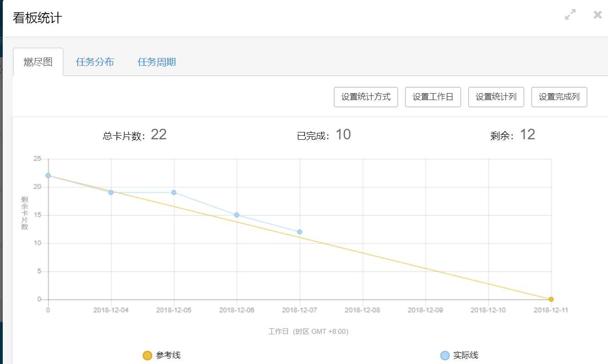Image resolution: width=608 pixels, height=364 pixels.
Task: Click the 剩余 value 12
Action: coord(528,134)
